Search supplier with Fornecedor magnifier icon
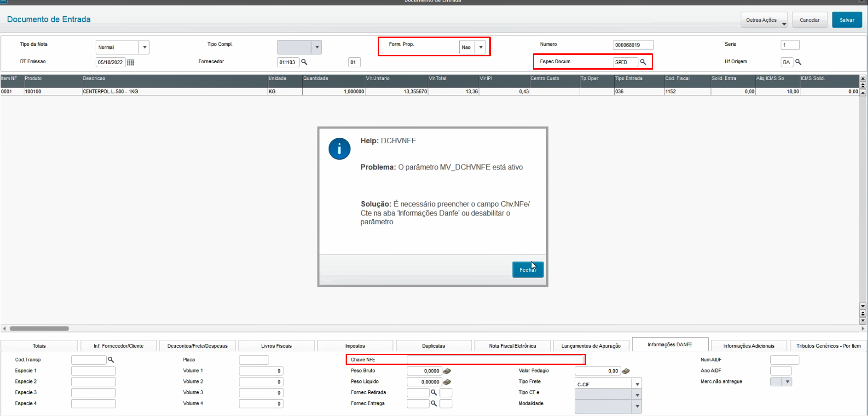This screenshot has width=868, height=416. click(x=305, y=62)
